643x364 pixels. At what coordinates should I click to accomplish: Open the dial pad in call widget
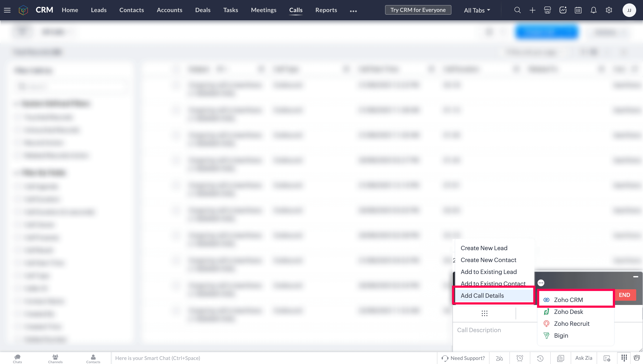point(484,313)
